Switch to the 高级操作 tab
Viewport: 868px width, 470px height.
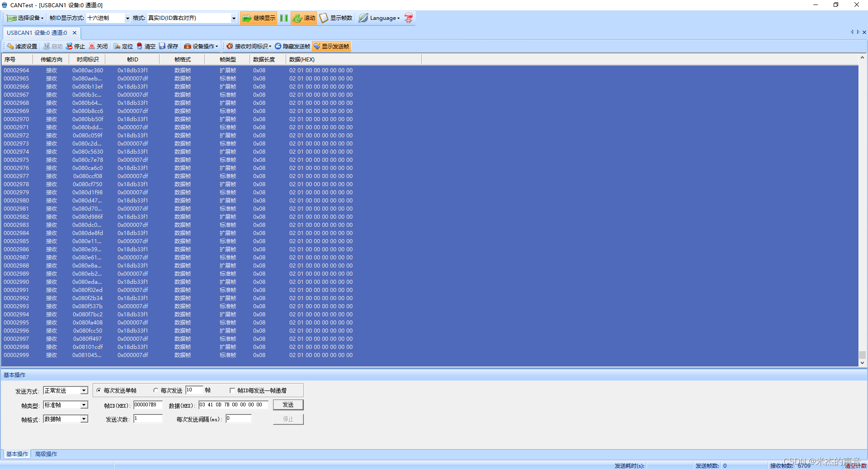[x=46, y=454]
